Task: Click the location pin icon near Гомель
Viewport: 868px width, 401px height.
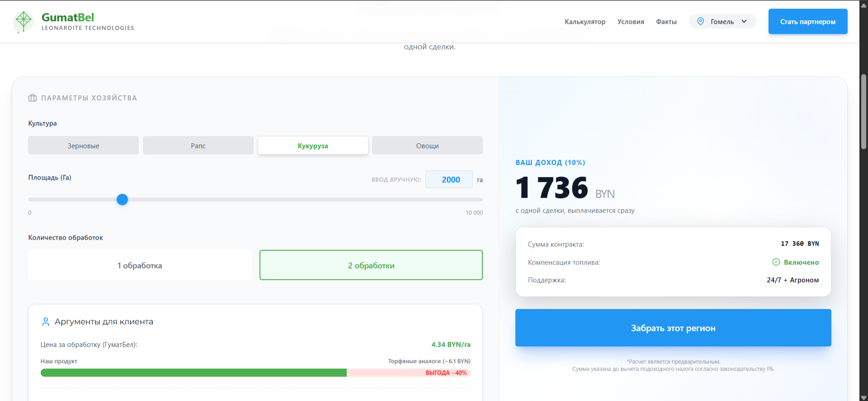Action: click(x=700, y=21)
